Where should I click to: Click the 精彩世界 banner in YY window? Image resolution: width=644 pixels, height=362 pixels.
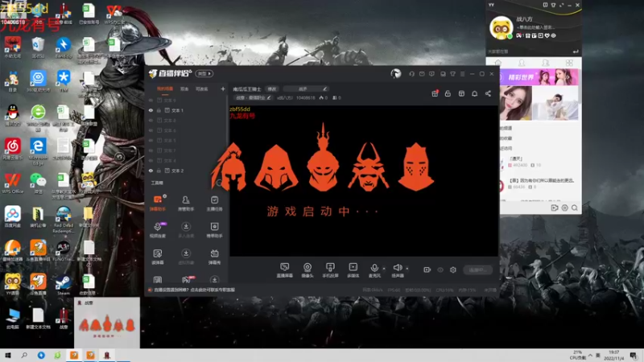point(539,77)
